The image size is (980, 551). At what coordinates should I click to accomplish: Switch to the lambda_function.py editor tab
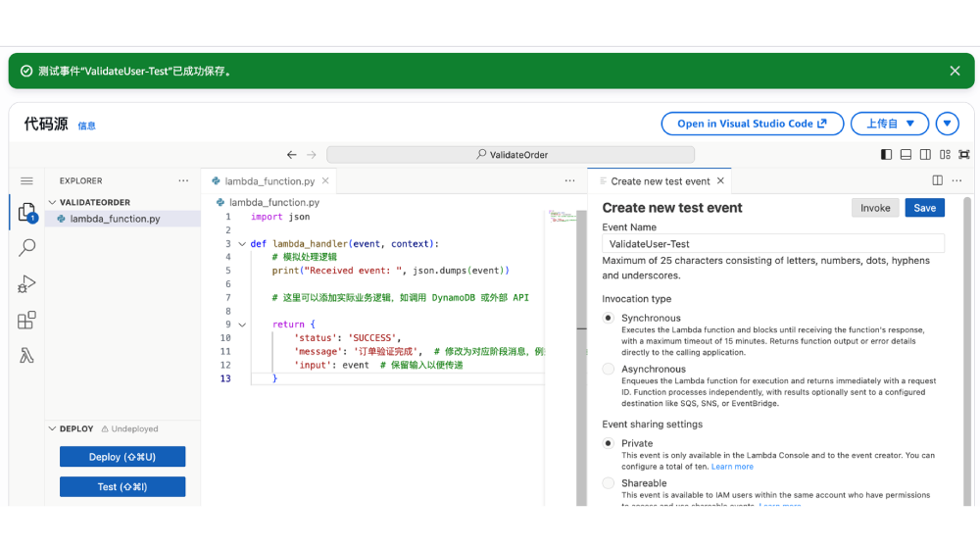pyautogui.click(x=269, y=181)
